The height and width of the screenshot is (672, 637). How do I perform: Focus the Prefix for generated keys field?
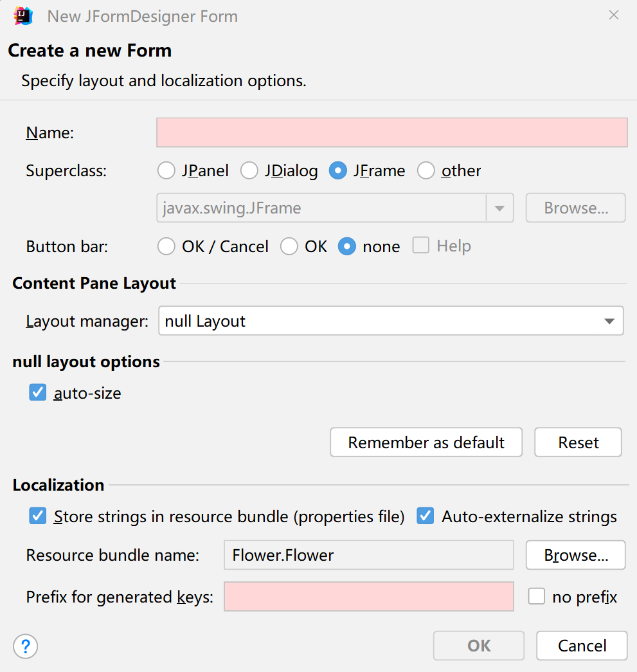coord(368,597)
